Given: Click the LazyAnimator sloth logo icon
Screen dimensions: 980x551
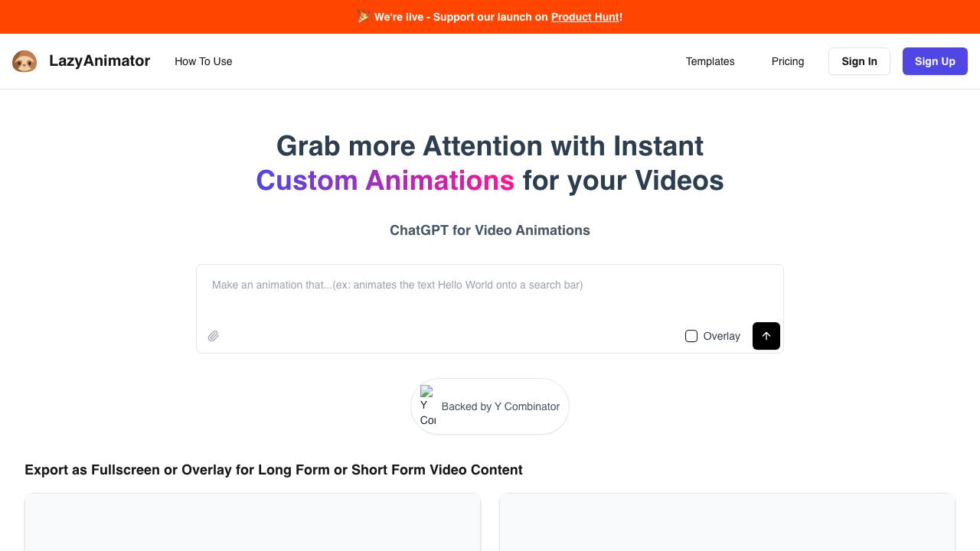Looking at the screenshot, I should [x=24, y=61].
